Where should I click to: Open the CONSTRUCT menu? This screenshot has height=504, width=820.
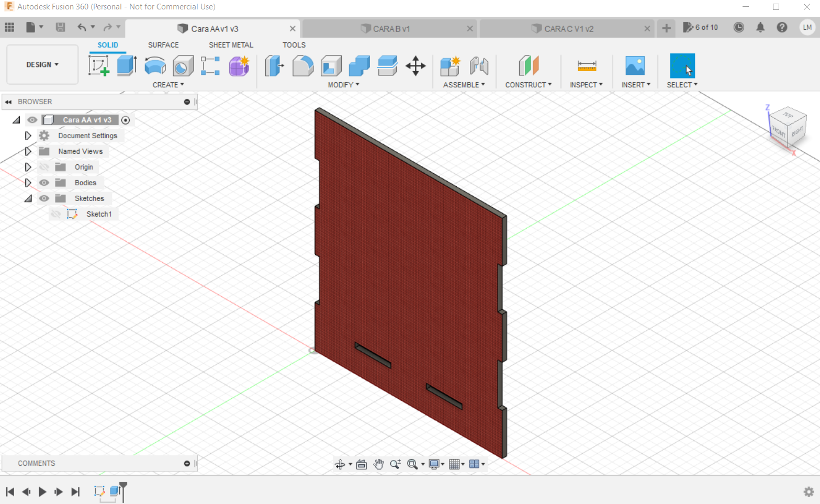click(528, 85)
